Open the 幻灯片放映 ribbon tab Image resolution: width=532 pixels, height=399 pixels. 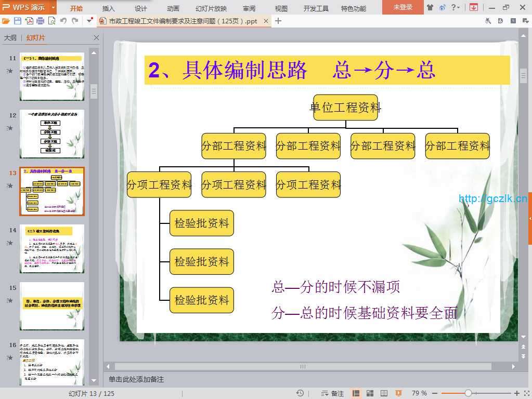pos(211,8)
